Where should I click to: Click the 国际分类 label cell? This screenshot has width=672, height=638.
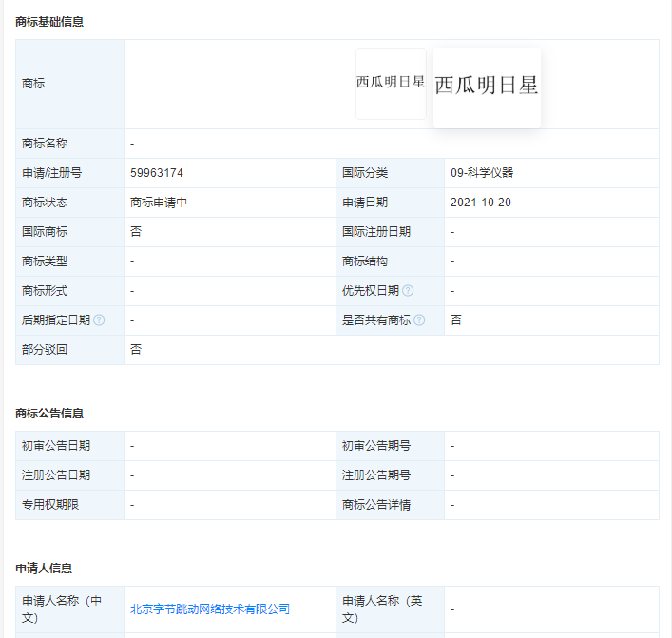pos(390,173)
